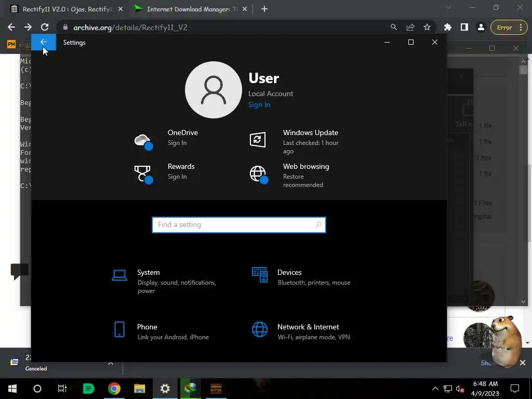Close the Internet Download Manager tab

point(245,9)
